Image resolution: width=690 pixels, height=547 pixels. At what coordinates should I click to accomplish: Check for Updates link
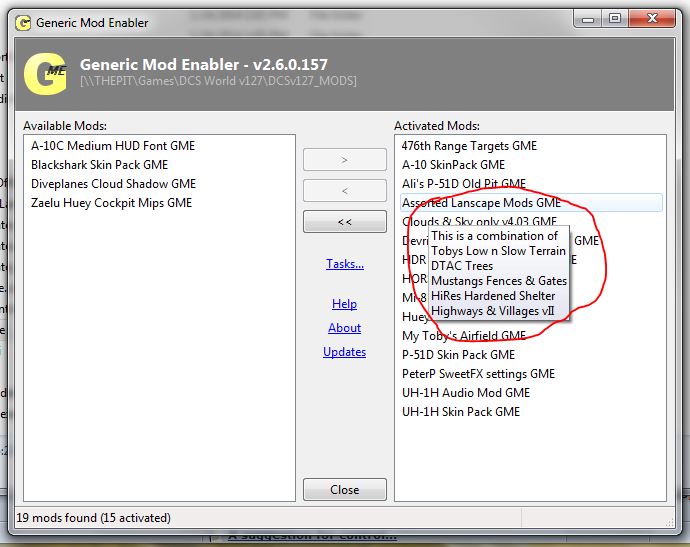[x=344, y=352]
